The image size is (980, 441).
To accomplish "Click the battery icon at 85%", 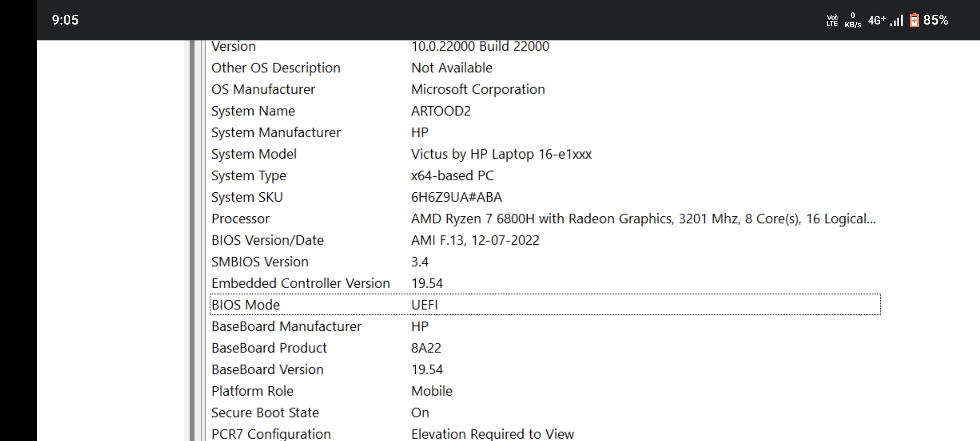I will pos(914,19).
